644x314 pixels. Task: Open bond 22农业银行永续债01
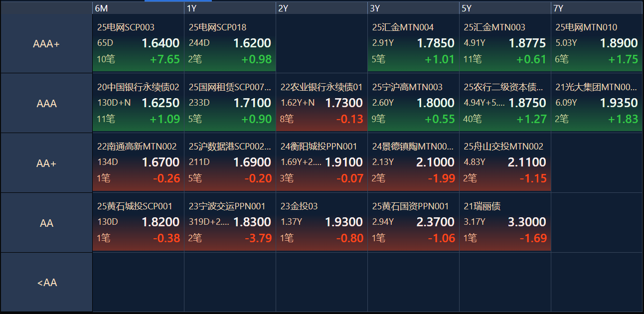click(322, 87)
